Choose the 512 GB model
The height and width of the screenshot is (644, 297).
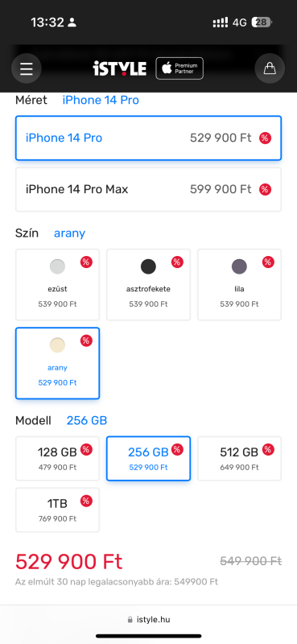240,458
